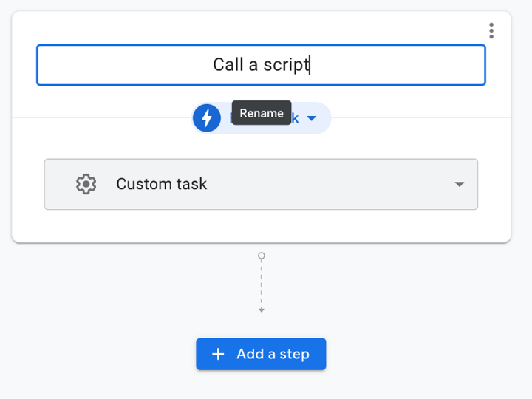Click the divider line left of the lightning chip
The image size is (532, 399).
tap(96, 117)
